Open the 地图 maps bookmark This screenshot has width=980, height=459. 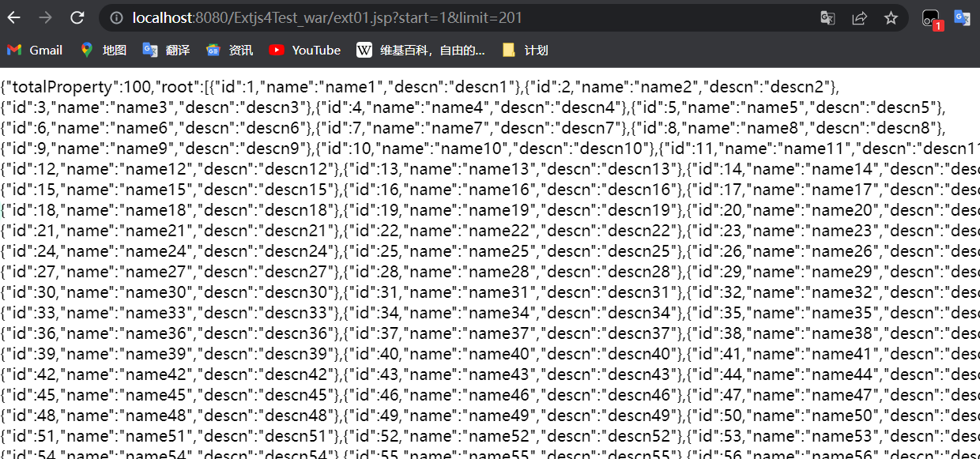click(x=104, y=50)
